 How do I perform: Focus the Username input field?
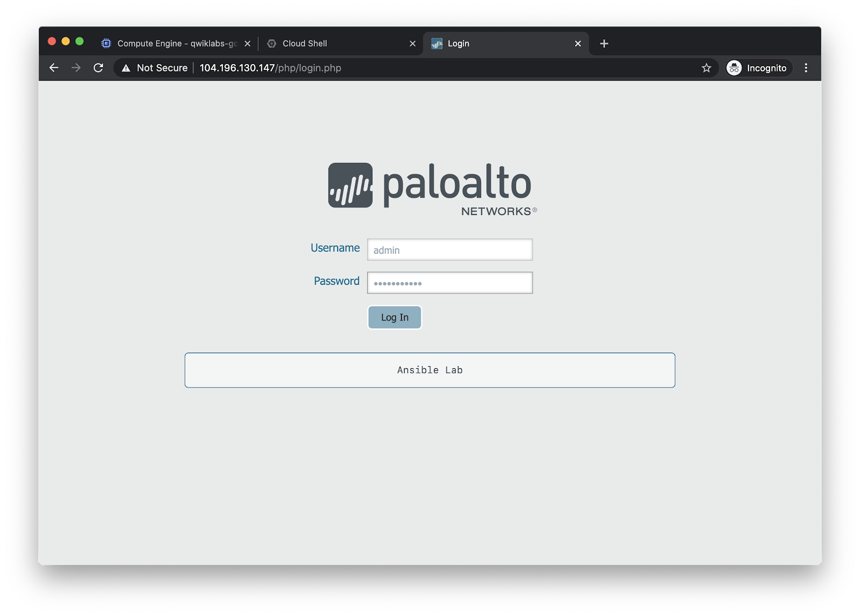(450, 250)
